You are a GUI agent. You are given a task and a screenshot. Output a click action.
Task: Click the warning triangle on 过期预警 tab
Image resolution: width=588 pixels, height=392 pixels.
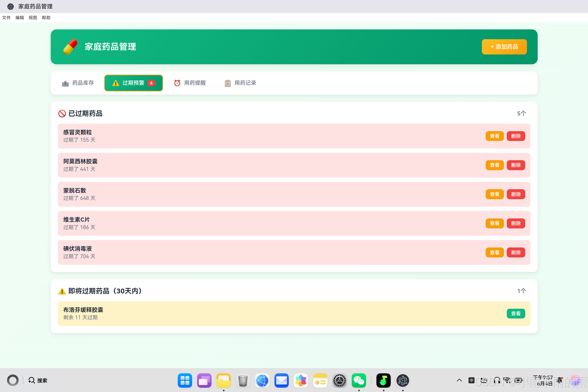116,83
